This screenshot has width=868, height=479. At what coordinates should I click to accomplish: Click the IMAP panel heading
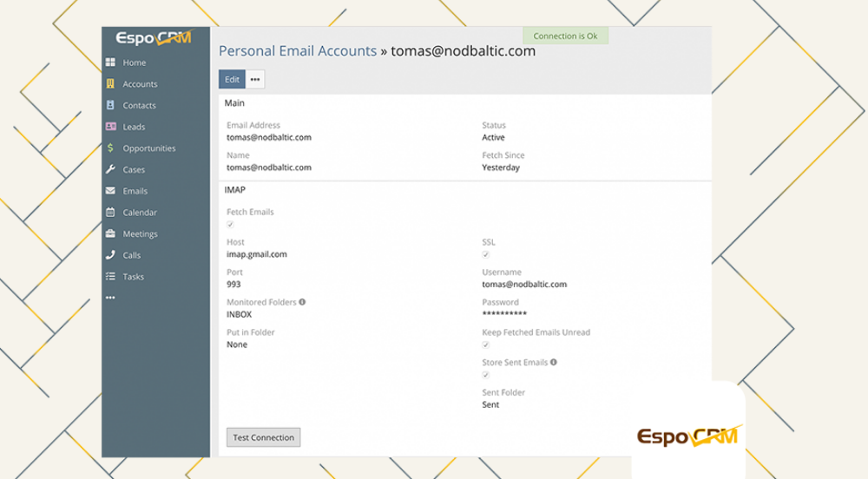234,190
